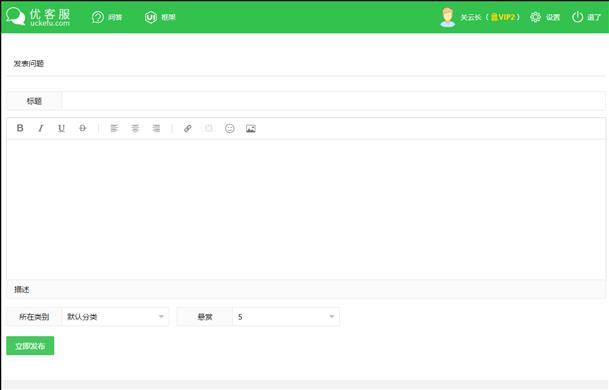The height and width of the screenshot is (390, 609).
Task: Insert an image into editor
Action: tap(251, 128)
